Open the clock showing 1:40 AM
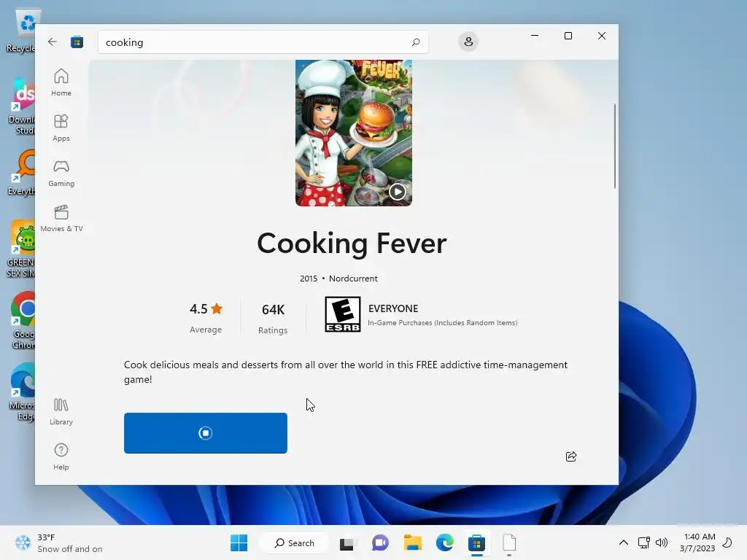The image size is (747, 560). (x=697, y=542)
